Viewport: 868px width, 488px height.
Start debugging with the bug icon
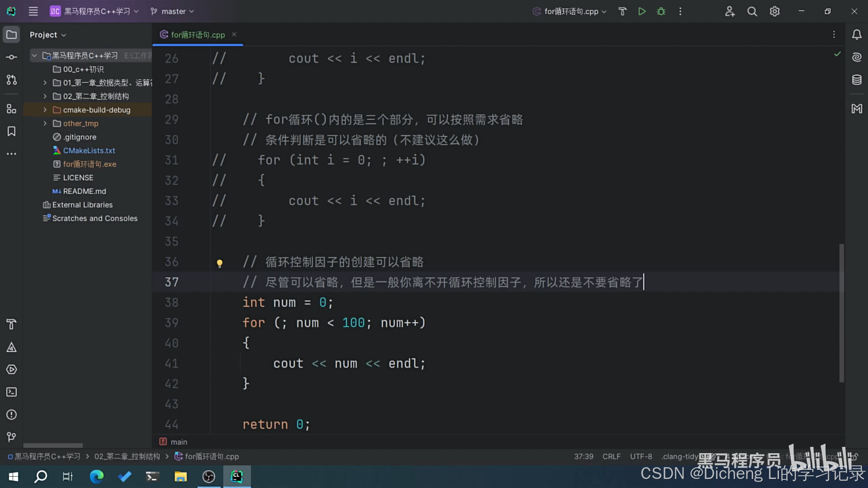(661, 11)
